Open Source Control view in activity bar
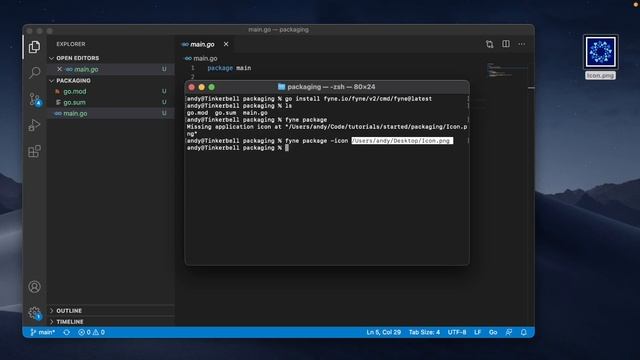 (x=34, y=99)
